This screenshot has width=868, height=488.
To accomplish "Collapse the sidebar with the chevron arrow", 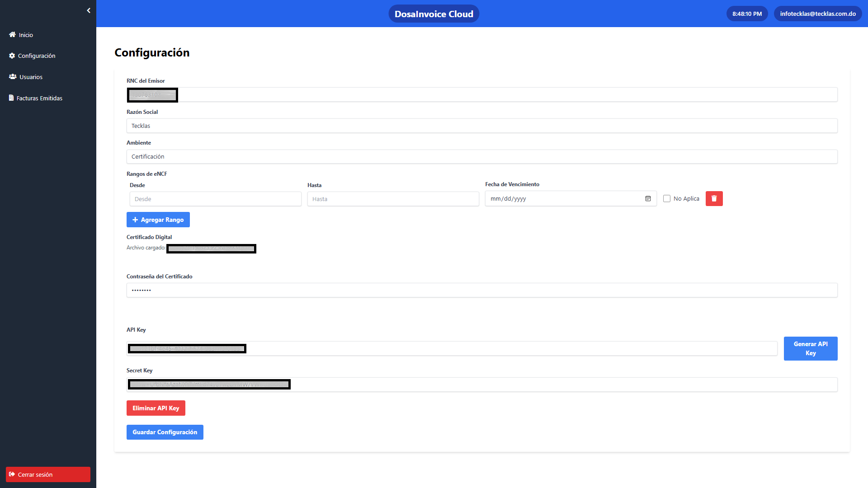I will pos(89,10).
